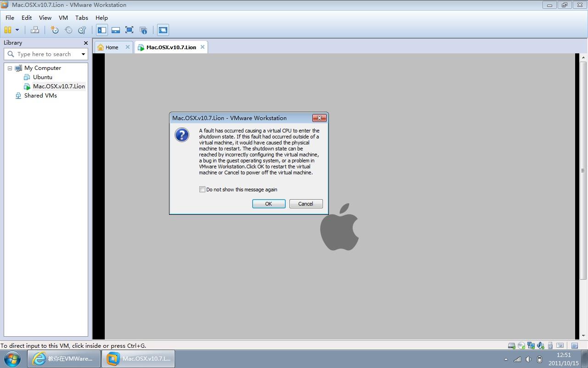Image resolution: width=588 pixels, height=368 pixels.
Task: Select Mac.OSX.v10.7.Lion in the Library tree
Action: pyautogui.click(x=59, y=86)
